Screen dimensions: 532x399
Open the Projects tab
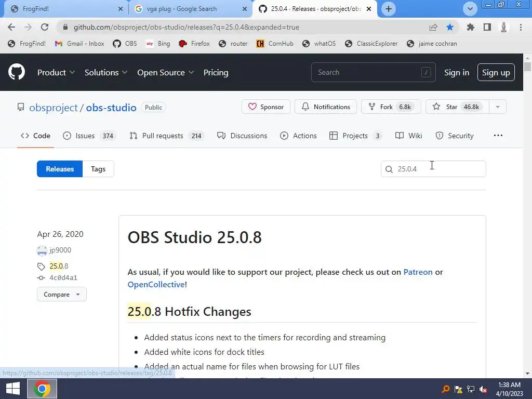click(x=355, y=136)
